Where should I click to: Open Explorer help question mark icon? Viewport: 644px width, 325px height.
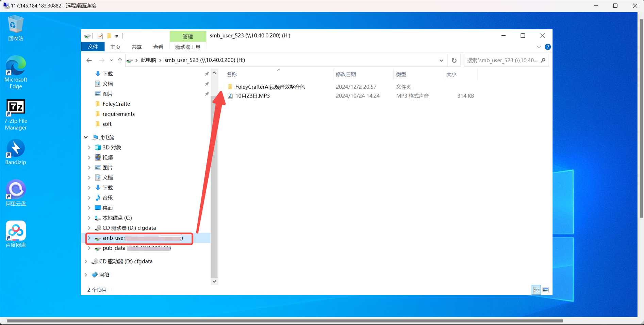[x=547, y=47]
